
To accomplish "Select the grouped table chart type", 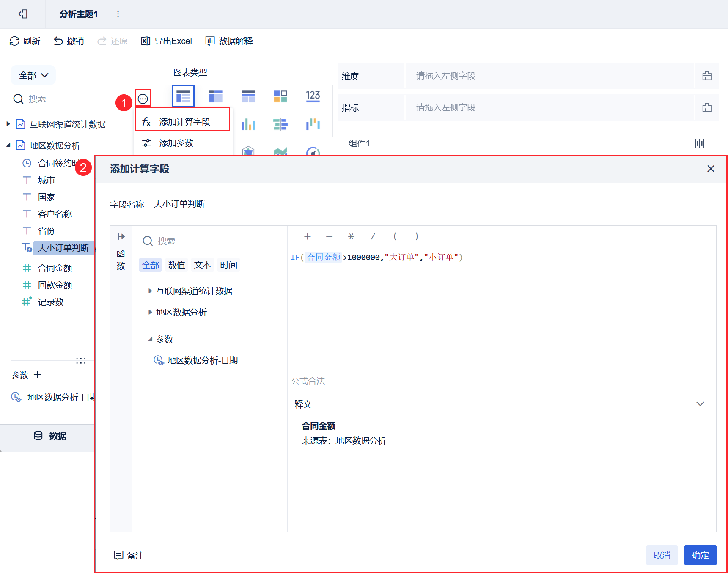I will point(183,96).
